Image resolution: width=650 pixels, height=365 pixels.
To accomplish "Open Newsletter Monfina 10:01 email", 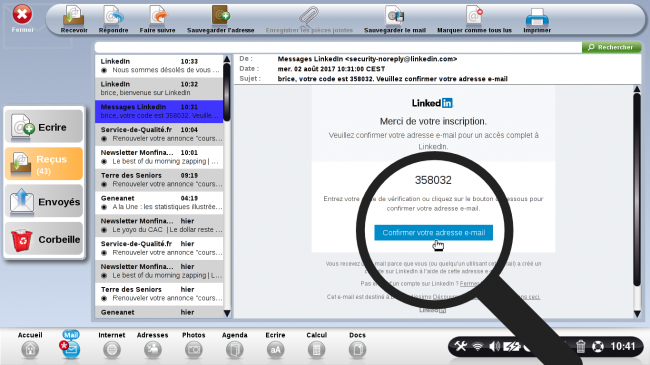I will 159,157.
